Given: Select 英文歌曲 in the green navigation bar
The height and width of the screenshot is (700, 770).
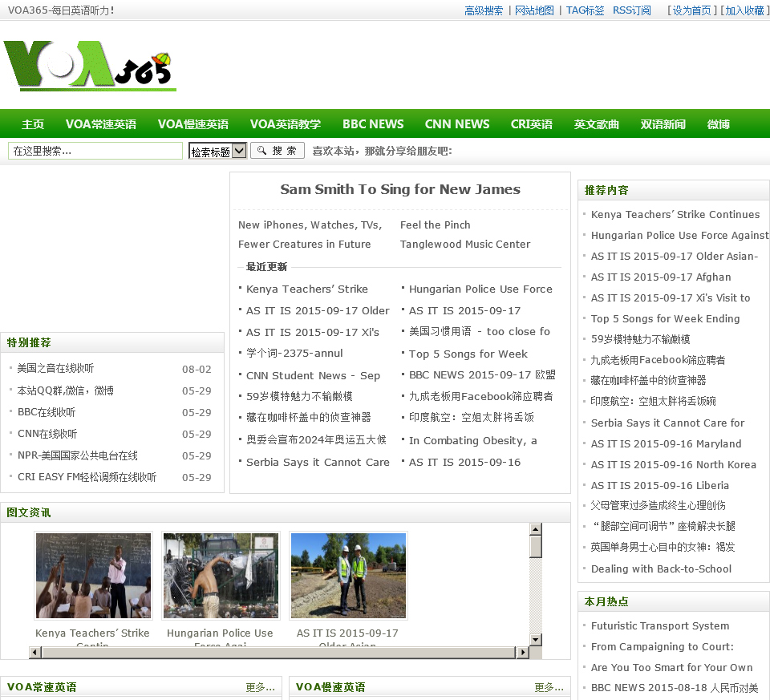Looking at the screenshot, I should tap(596, 124).
